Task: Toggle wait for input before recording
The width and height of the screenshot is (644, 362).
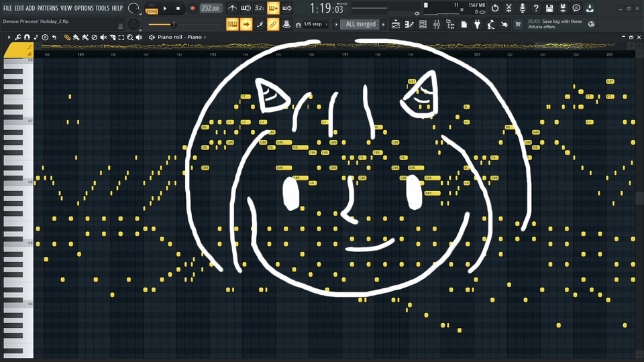Action: 246,8
